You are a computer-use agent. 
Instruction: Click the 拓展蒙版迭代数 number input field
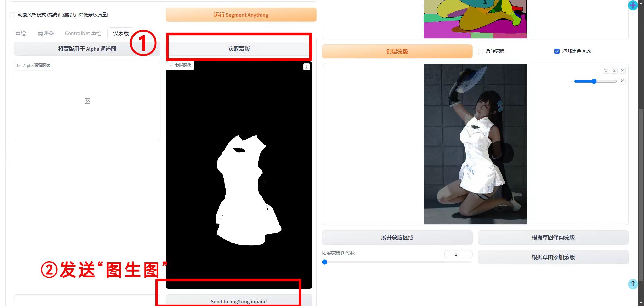point(458,254)
